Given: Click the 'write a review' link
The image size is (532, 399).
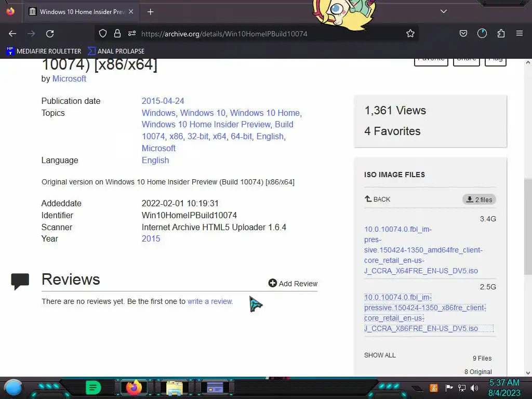Looking at the screenshot, I should (210, 301).
